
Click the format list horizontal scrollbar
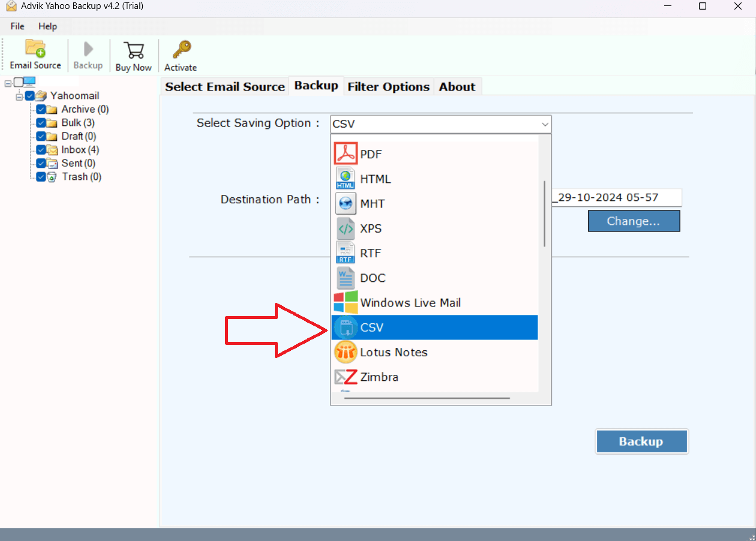(x=427, y=398)
